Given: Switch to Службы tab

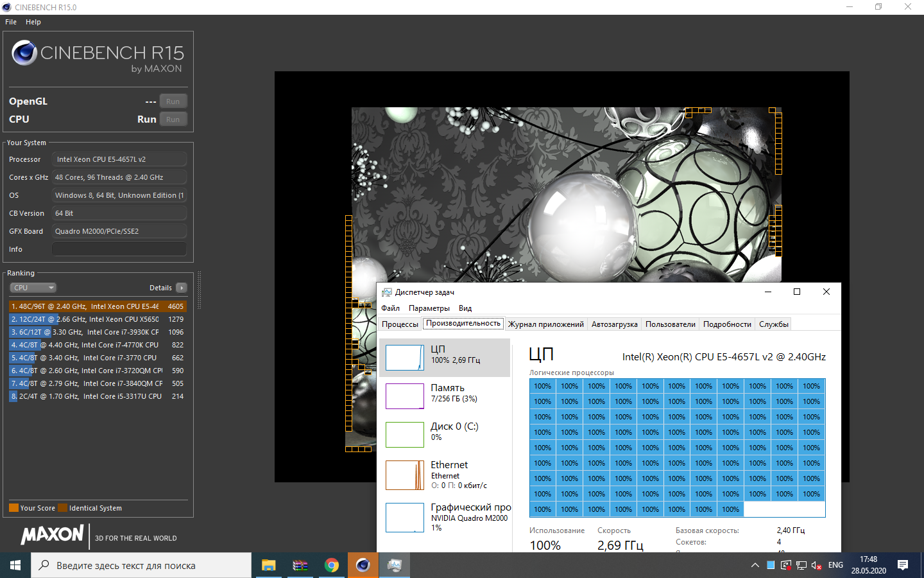Looking at the screenshot, I should pos(774,324).
